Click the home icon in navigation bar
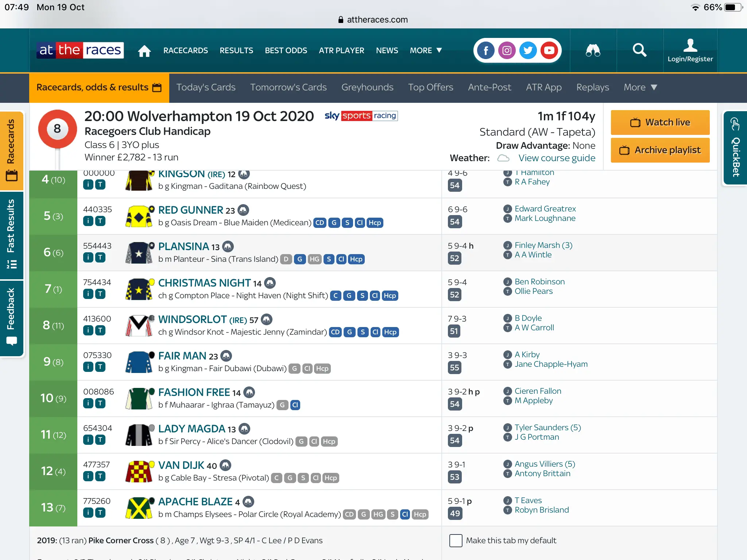This screenshot has width=747, height=560. click(x=144, y=51)
